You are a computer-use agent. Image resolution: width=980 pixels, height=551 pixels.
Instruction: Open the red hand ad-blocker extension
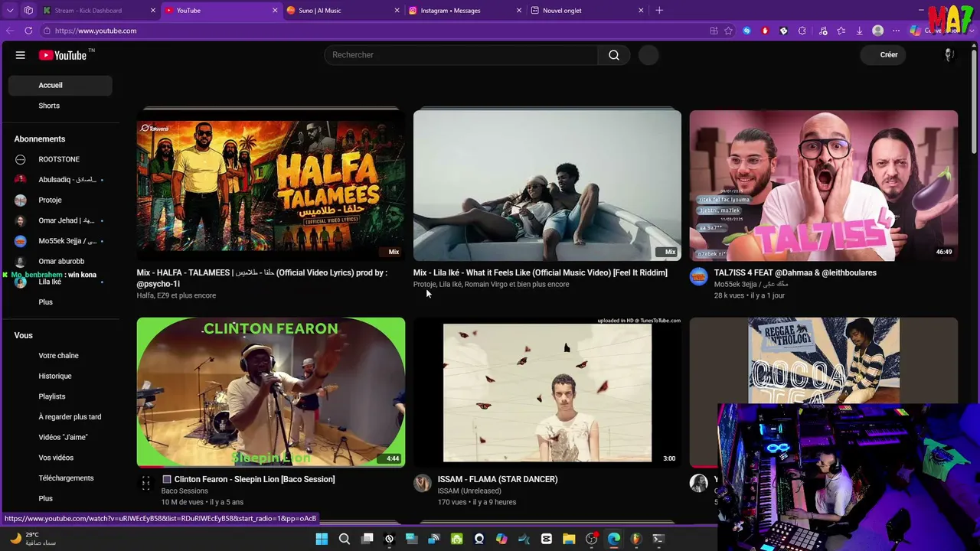click(x=765, y=31)
